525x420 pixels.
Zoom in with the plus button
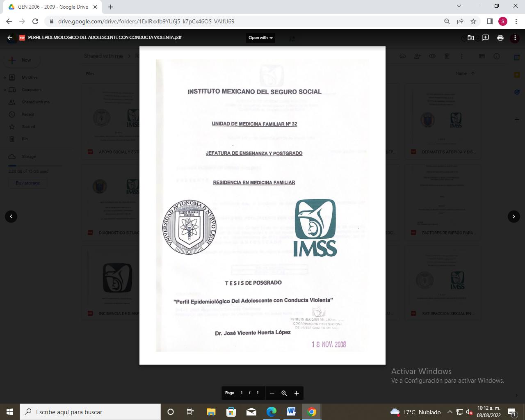(297, 393)
